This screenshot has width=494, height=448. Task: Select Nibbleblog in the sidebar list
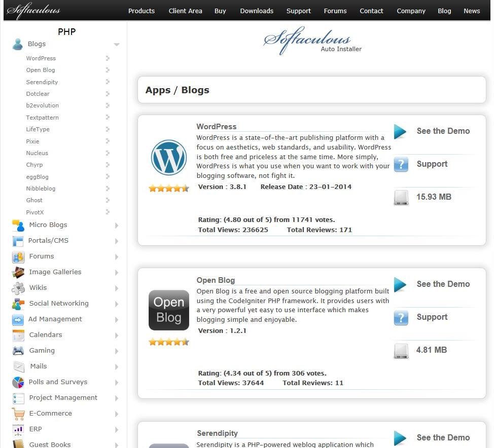pyautogui.click(x=41, y=189)
